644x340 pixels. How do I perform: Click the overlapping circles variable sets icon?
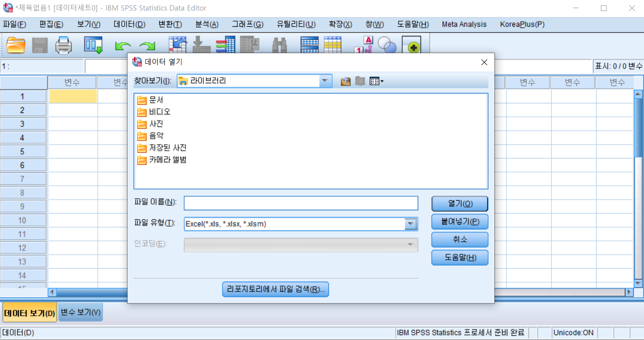coord(387,45)
